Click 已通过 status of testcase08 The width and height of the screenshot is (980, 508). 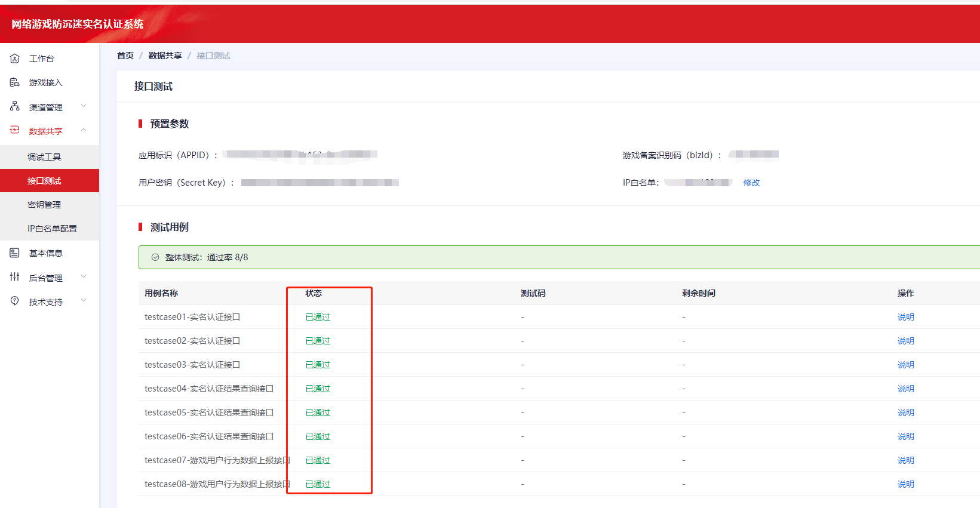[x=318, y=484]
